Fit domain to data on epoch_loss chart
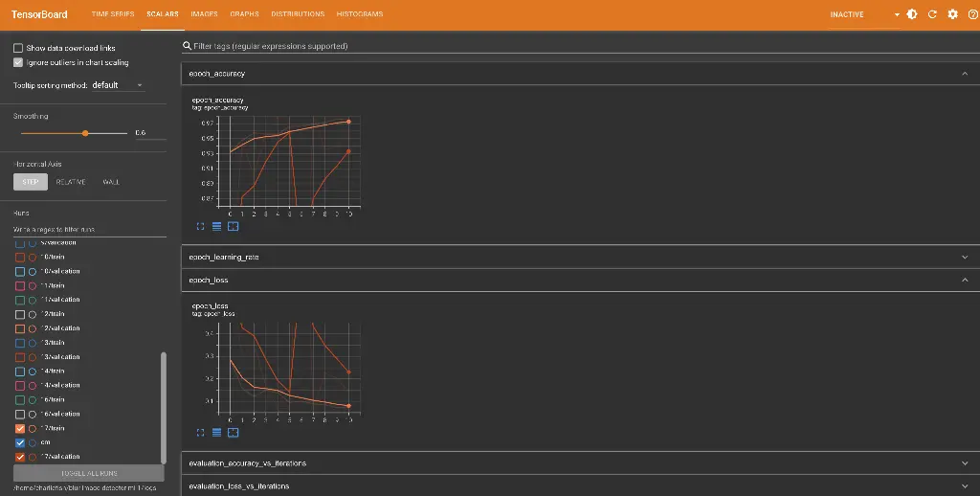 234,433
